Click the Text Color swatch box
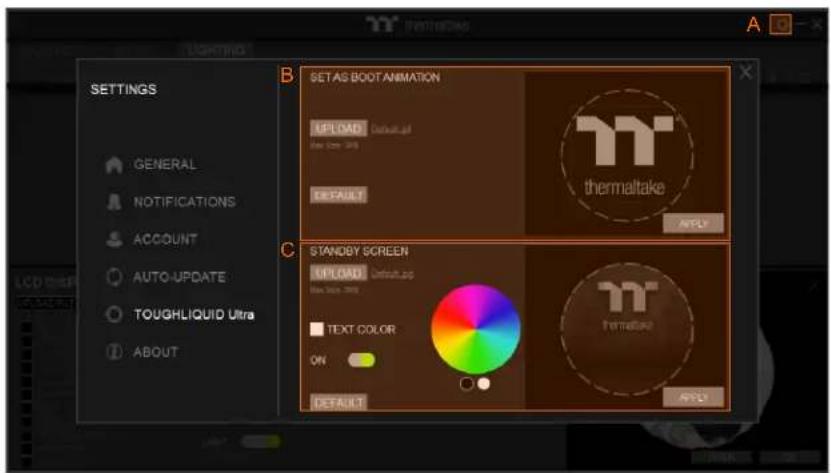Image resolution: width=831 pixels, height=473 pixels. 316,329
